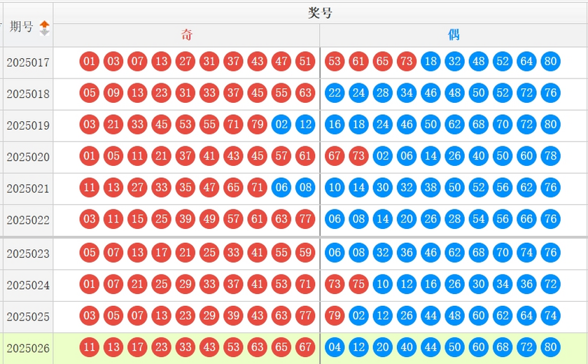Click red ball 77 in row 2025022

305,218
